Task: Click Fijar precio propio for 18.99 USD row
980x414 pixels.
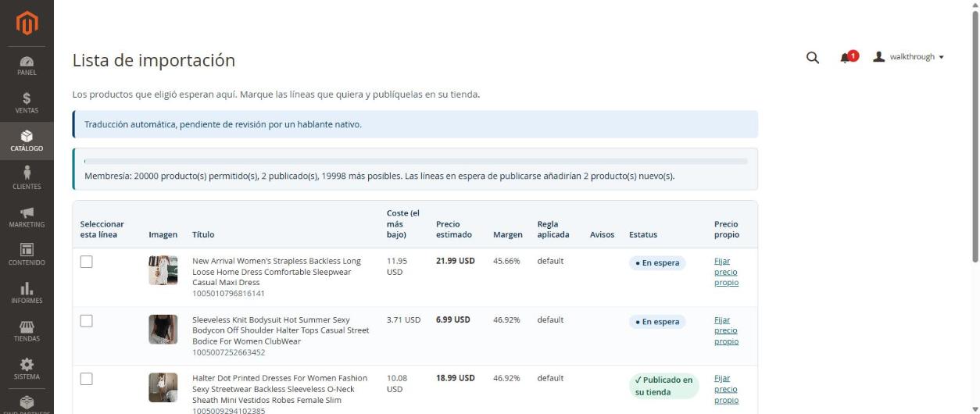Action: (x=726, y=389)
